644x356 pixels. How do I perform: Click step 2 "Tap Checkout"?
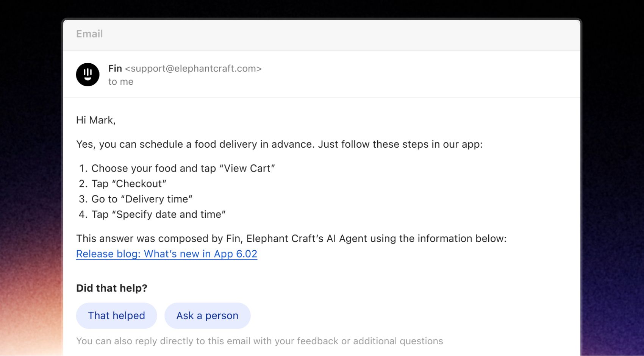click(129, 184)
